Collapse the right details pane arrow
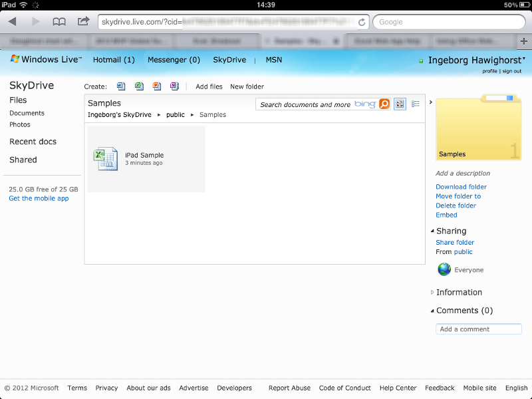This screenshot has width=532, height=399. click(430, 102)
